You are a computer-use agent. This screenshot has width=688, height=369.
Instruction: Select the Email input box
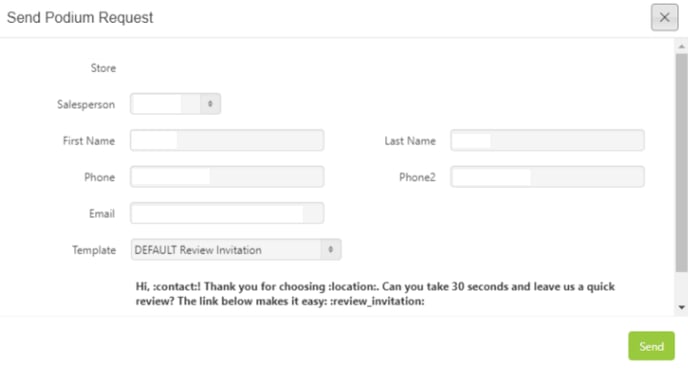pyautogui.click(x=227, y=213)
